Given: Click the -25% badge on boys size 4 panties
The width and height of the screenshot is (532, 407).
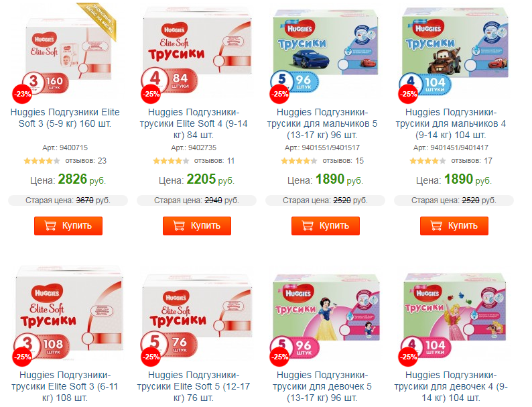Looking at the screenshot, I should 408,94.
